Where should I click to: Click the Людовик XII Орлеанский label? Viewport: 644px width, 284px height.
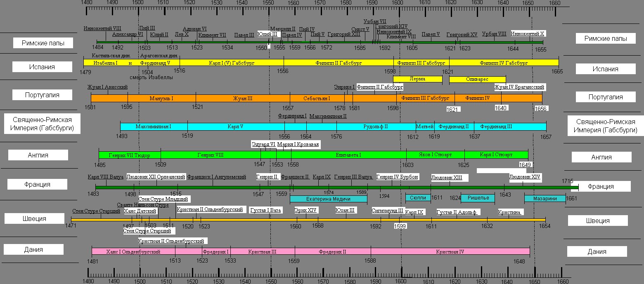pyautogui.click(x=156, y=177)
